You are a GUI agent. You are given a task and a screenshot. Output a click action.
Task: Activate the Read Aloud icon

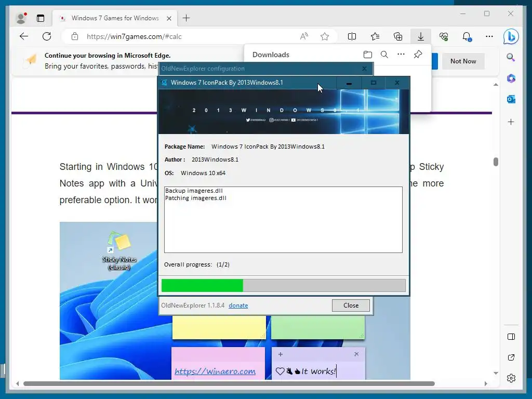click(304, 36)
